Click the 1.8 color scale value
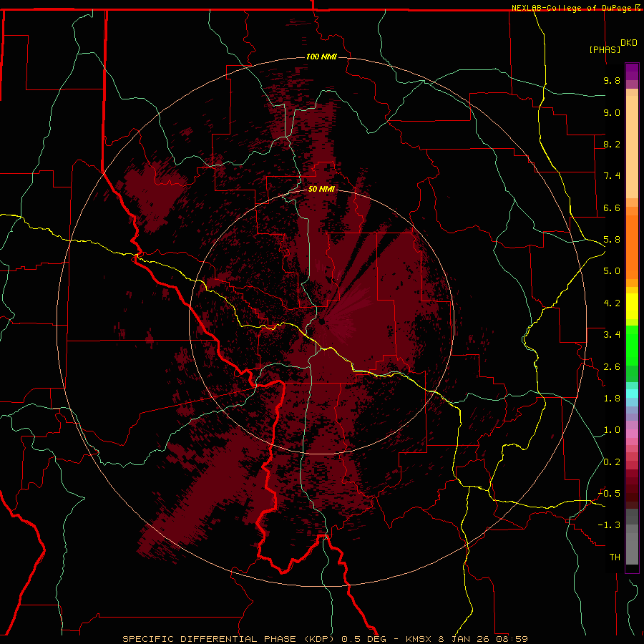This screenshot has height=644, width=644. (612, 399)
